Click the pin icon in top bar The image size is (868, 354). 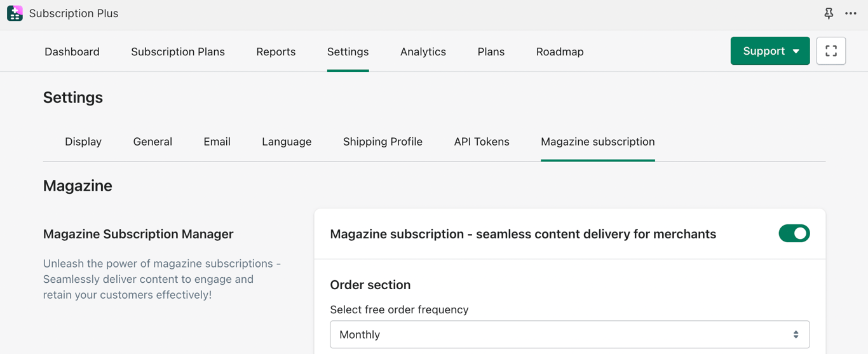[x=829, y=13]
